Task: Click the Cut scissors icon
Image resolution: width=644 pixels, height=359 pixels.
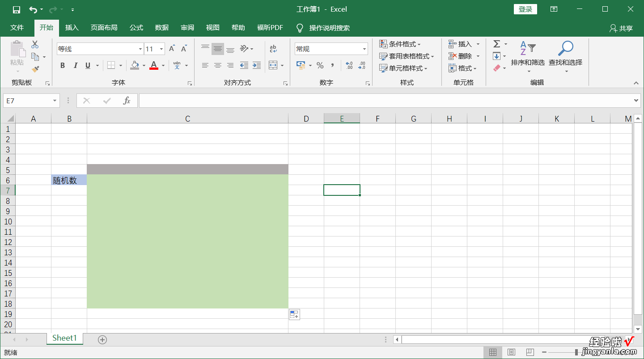Action: [35, 44]
